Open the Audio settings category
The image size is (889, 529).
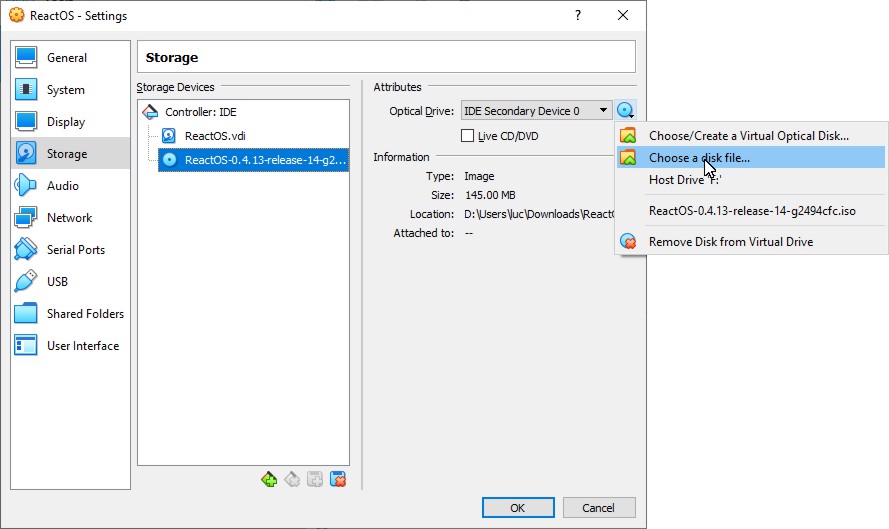[70, 185]
